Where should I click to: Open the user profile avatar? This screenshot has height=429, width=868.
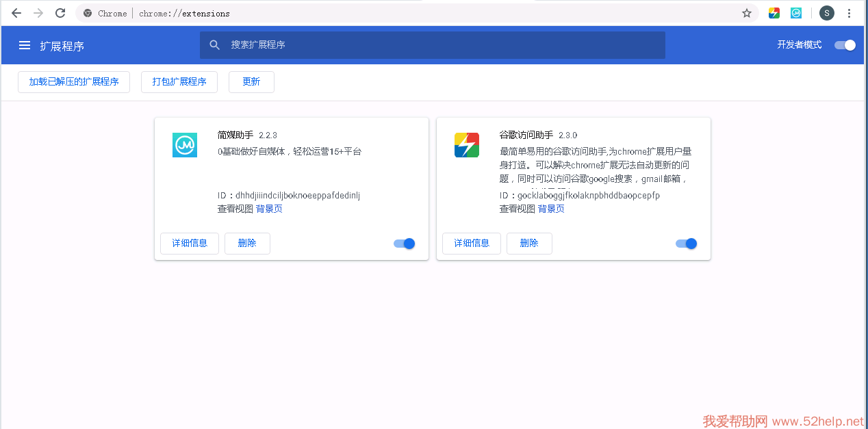pos(827,13)
